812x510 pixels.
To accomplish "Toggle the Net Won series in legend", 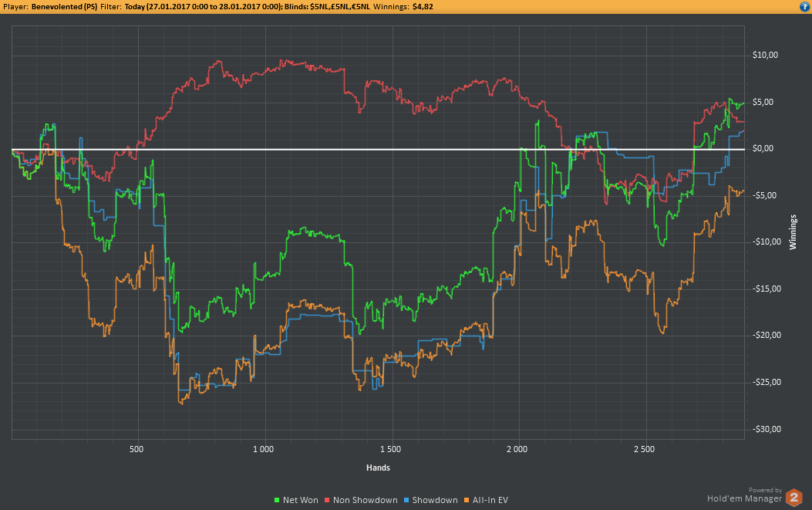I will (x=296, y=500).
